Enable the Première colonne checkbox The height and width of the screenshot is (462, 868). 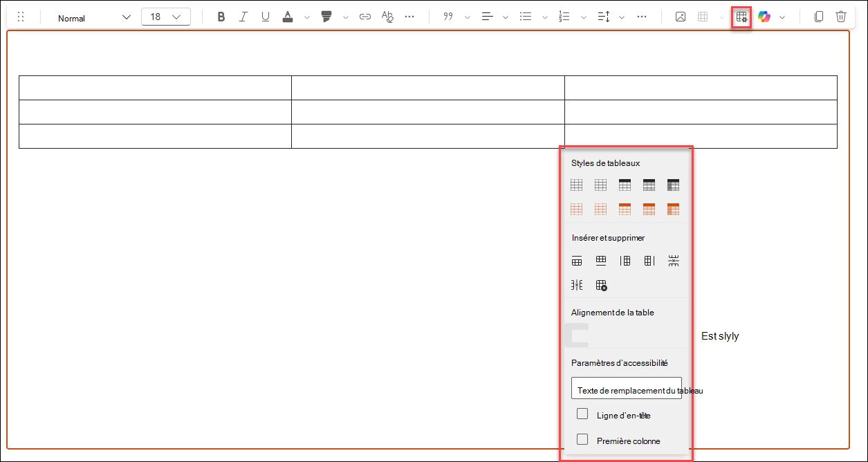pos(582,440)
